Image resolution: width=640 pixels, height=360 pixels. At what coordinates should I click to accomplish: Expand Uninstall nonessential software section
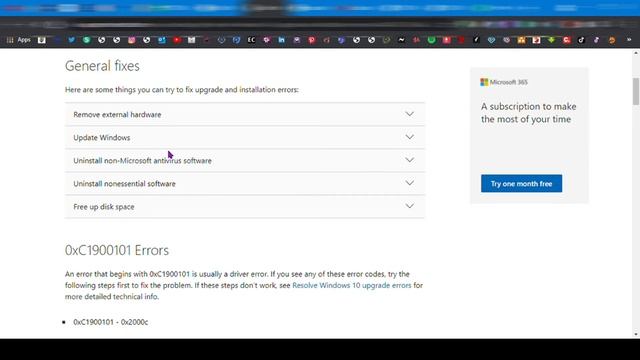244,184
